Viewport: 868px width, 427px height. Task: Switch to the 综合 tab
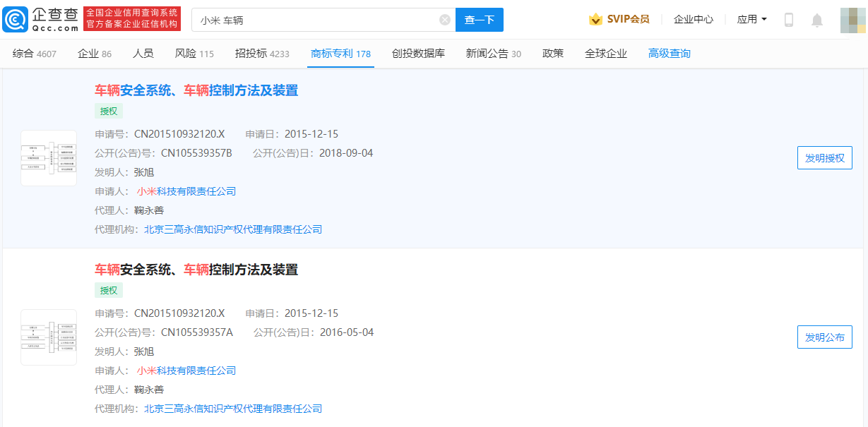click(23, 53)
